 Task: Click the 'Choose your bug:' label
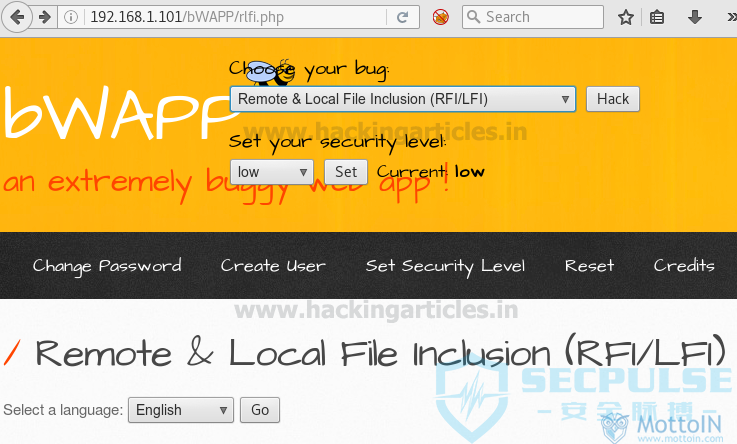tap(309, 70)
